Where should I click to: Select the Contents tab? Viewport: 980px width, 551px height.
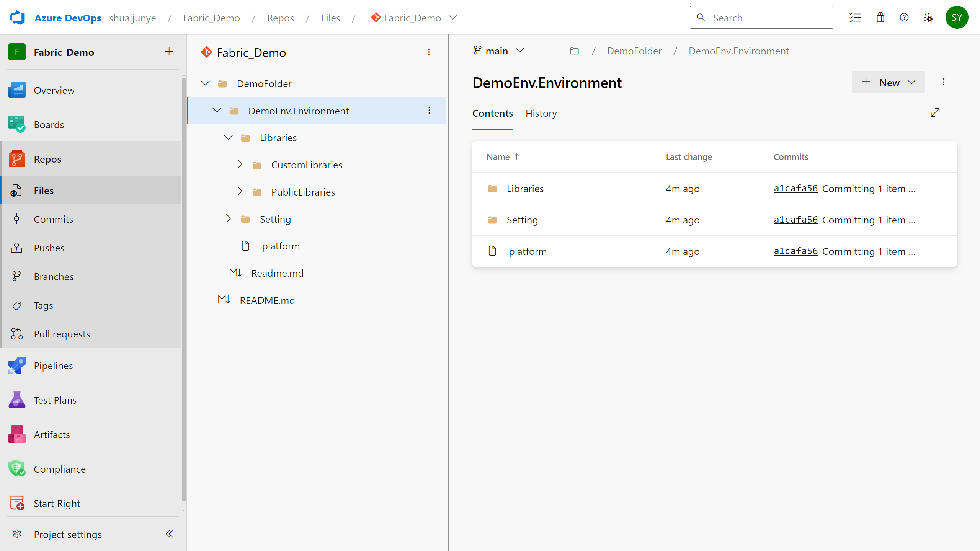point(492,113)
